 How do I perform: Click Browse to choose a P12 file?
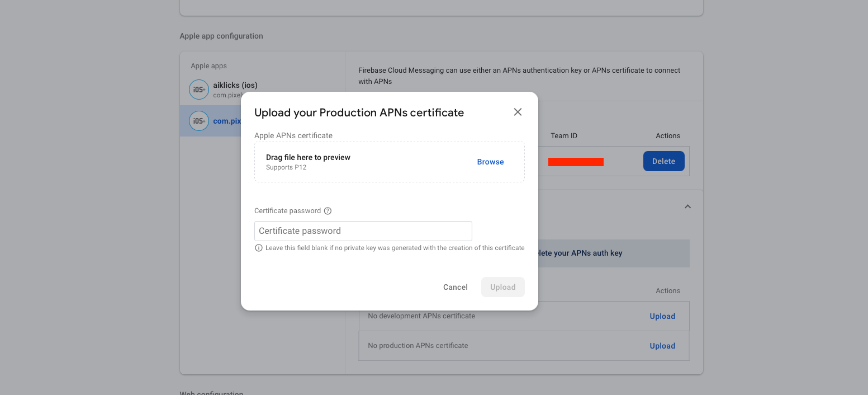(490, 162)
